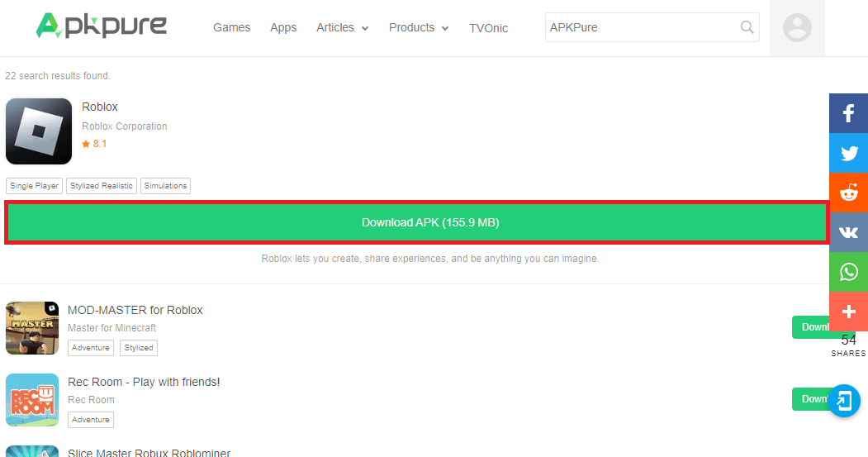Open the Roblox app icon
This screenshot has width=868, height=457.
point(39,131)
